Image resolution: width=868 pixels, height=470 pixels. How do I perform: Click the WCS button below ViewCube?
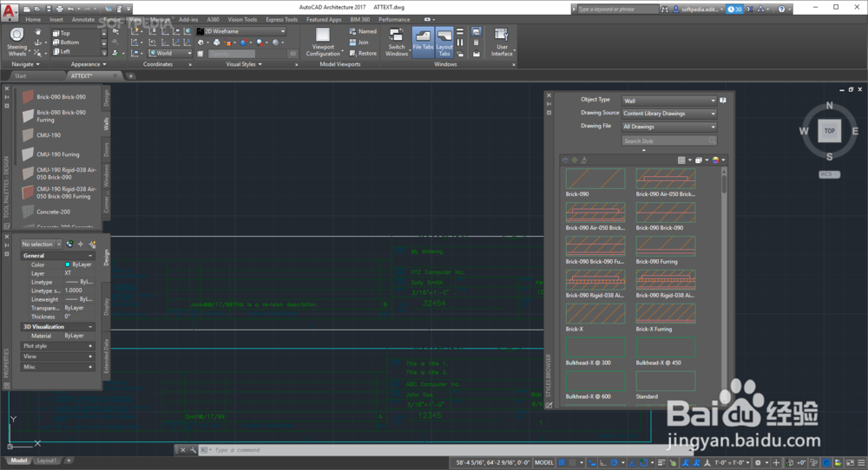pyautogui.click(x=829, y=174)
